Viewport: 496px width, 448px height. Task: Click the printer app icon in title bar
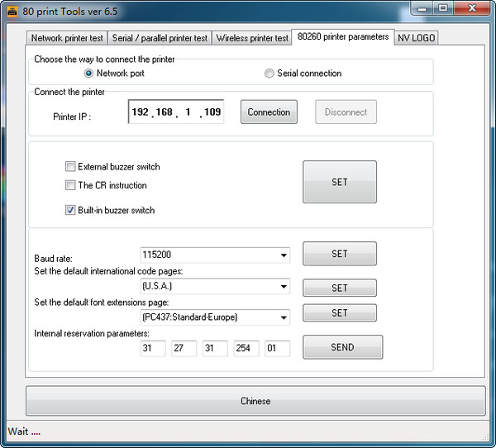click(x=12, y=12)
